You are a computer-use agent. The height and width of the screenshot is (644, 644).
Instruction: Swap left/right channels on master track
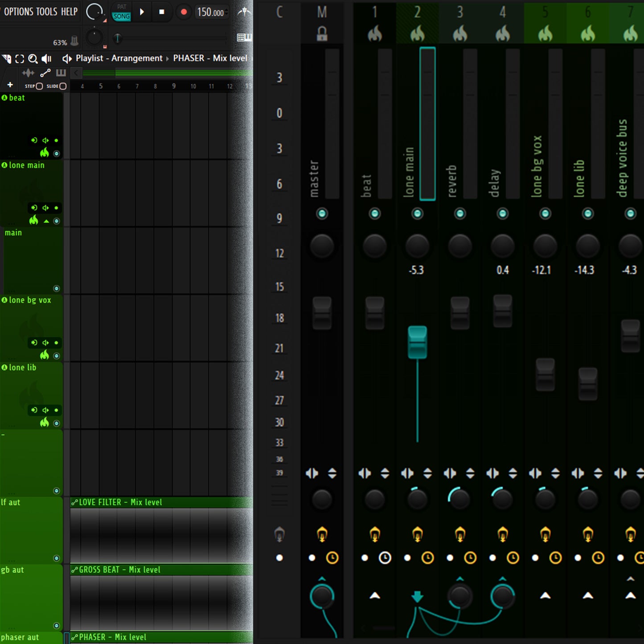click(x=312, y=473)
